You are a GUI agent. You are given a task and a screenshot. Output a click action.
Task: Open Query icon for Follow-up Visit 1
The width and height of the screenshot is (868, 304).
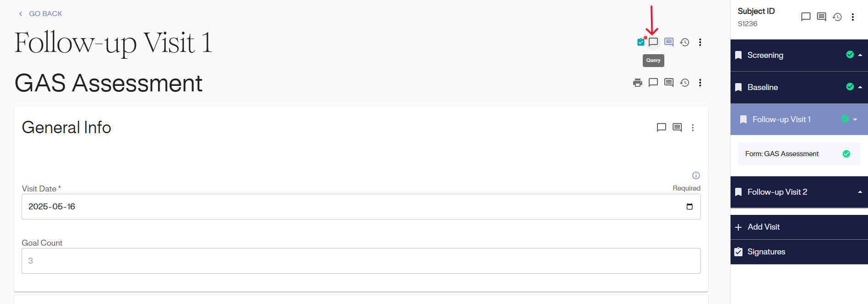tap(653, 42)
